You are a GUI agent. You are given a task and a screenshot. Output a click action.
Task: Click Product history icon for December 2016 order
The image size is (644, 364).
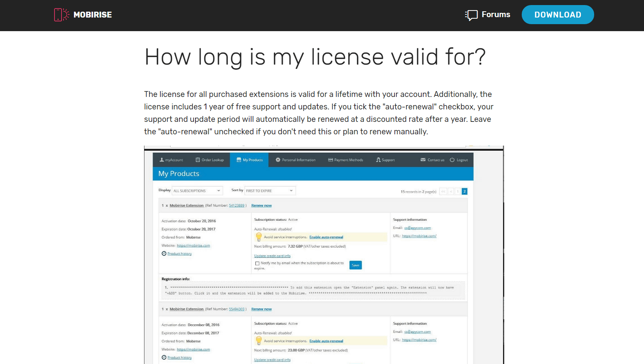pyautogui.click(x=164, y=357)
